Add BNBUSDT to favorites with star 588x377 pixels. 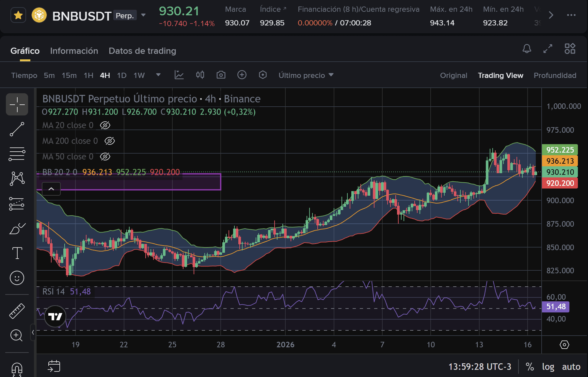(x=18, y=15)
